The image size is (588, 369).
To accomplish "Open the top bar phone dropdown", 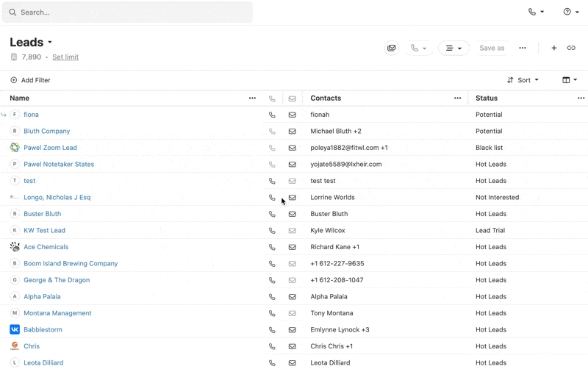I will pyautogui.click(x=536, y=12).
